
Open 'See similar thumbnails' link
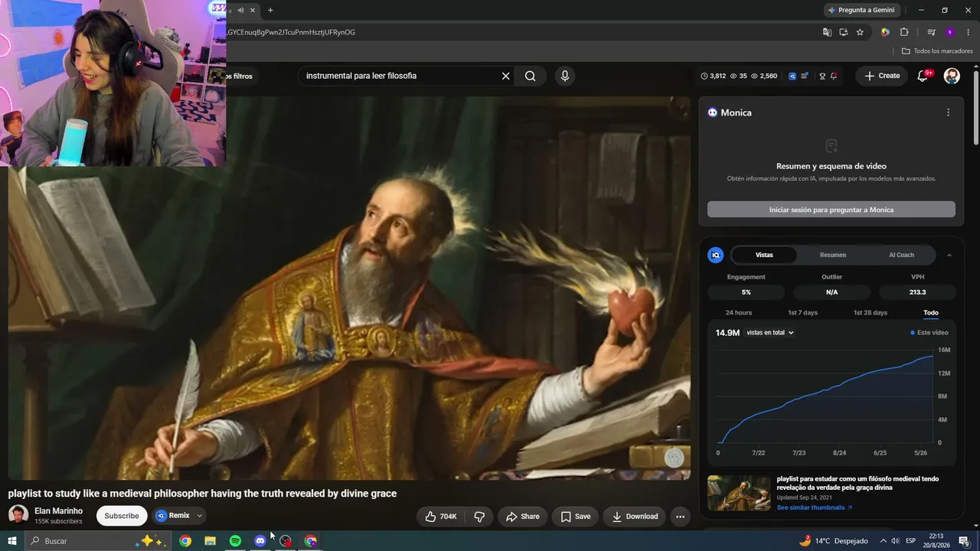point(814,507)
